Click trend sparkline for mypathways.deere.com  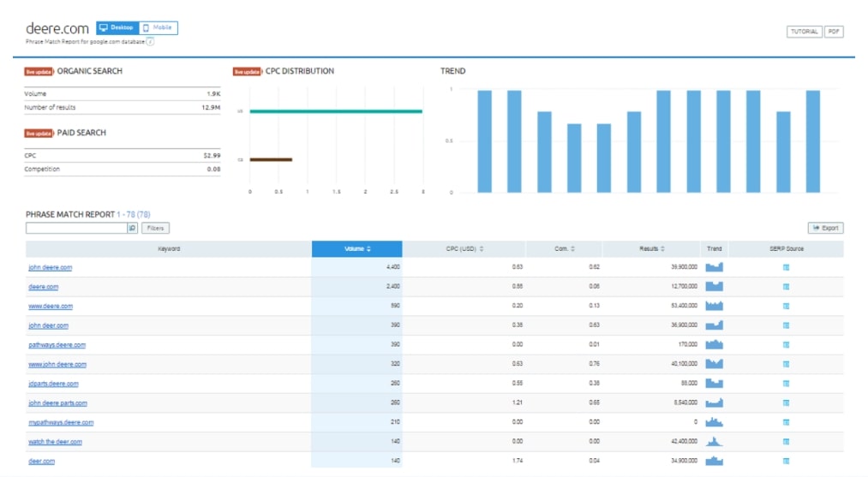pos(714,422)
